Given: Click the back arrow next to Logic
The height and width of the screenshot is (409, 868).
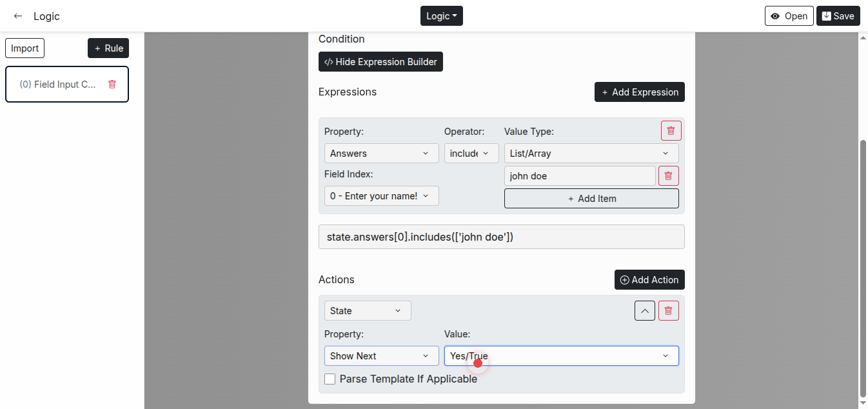Looking at the screenshot, I should click(x=18, y=16).
